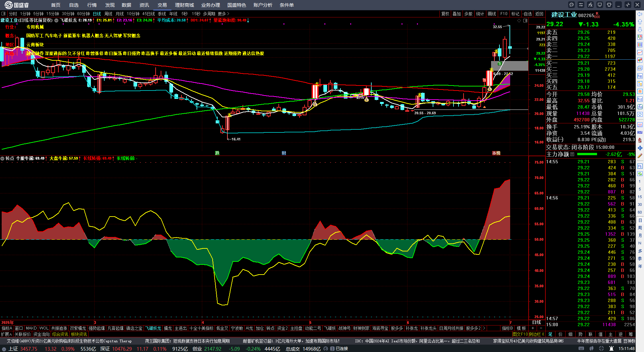
Task: Click the RSI indicator sidebar icon
Action: click(640, 132)
